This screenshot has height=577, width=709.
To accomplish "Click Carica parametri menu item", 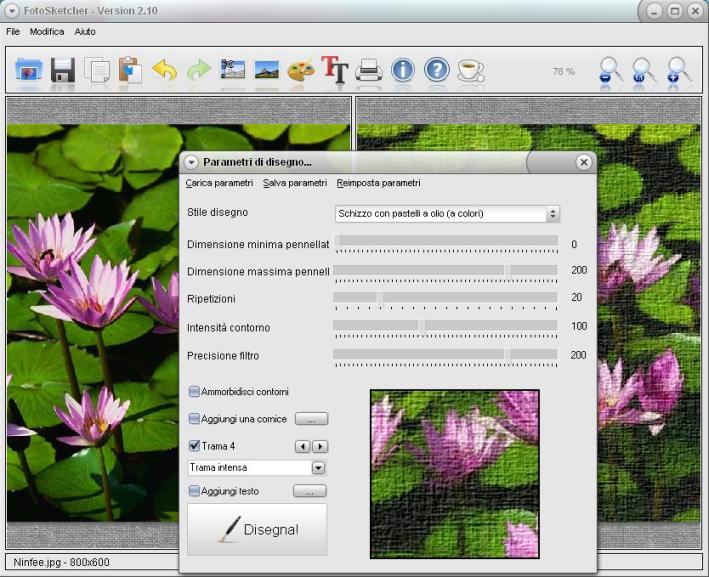I will pyautogui.click(x=219, y=183).
